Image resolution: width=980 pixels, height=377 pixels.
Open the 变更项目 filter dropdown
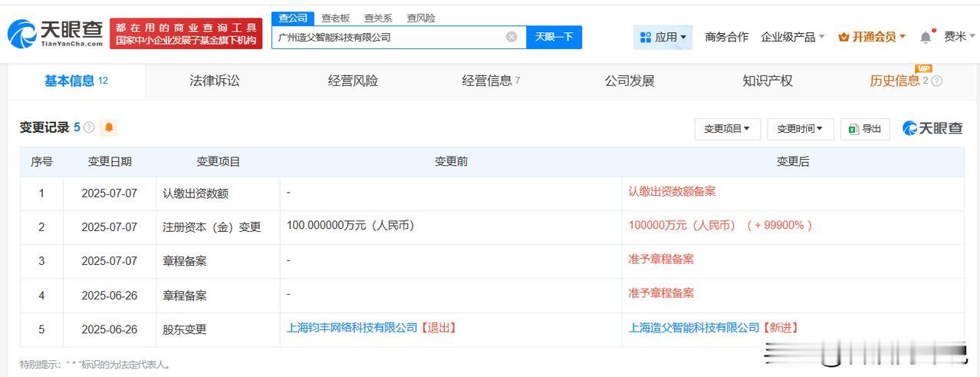(727, 129)
